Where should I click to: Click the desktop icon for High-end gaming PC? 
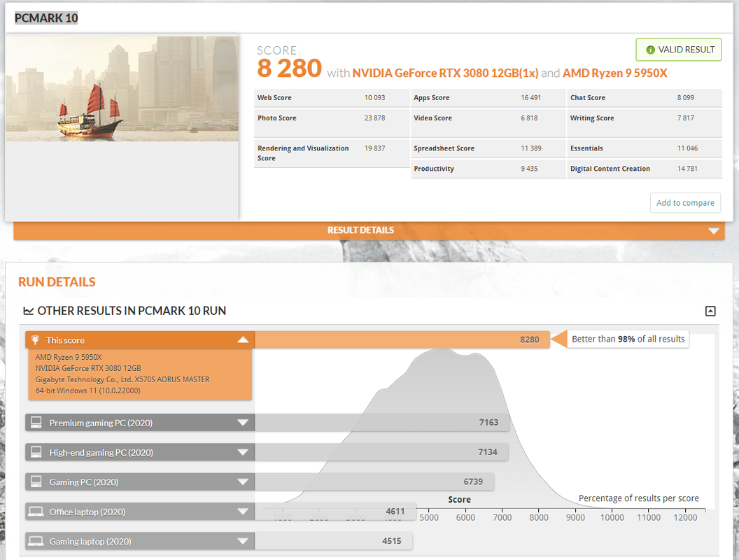click(36, 452)
